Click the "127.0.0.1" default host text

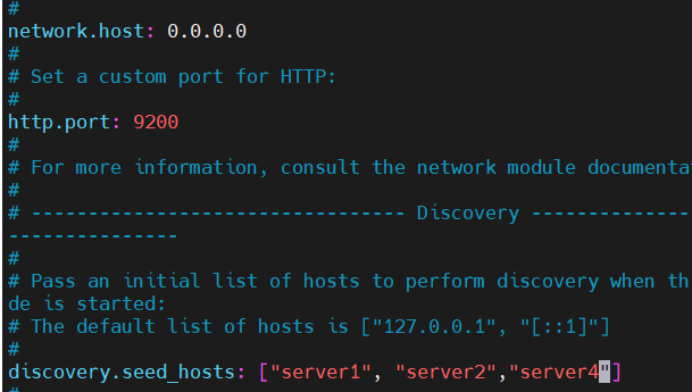435,327
